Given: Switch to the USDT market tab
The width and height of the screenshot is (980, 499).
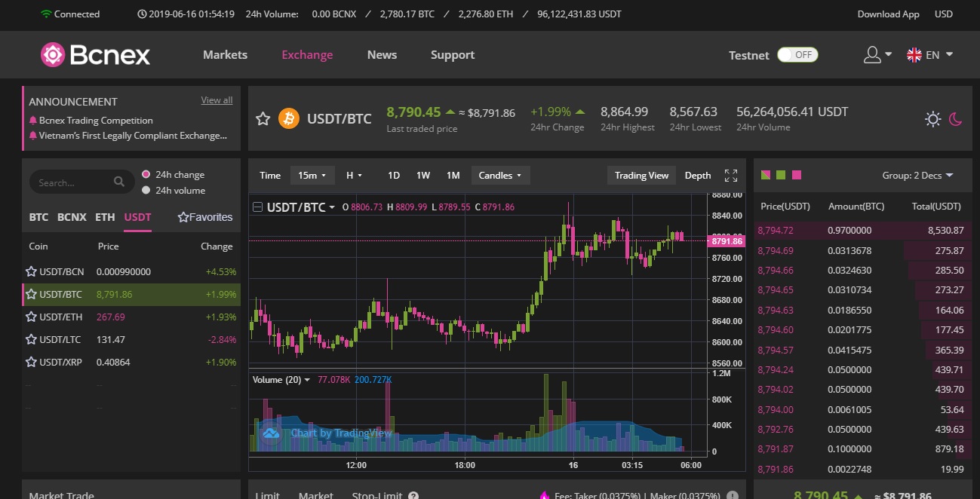Looking at the screenshot, I should (138, 217).
